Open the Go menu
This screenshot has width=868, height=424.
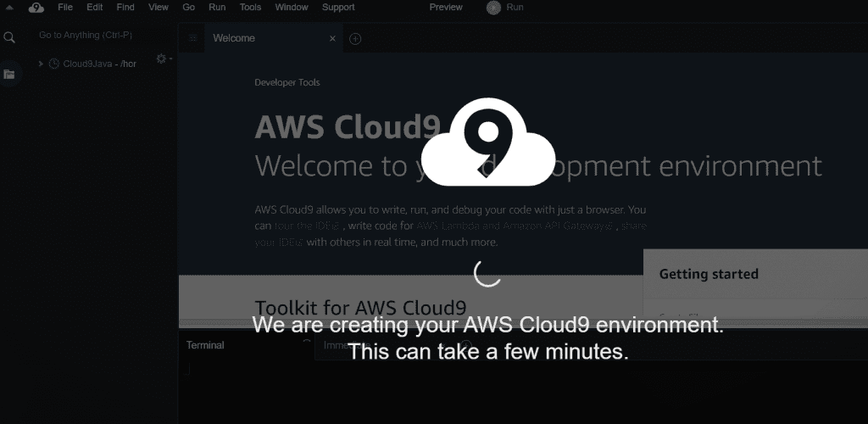(188, 8)
